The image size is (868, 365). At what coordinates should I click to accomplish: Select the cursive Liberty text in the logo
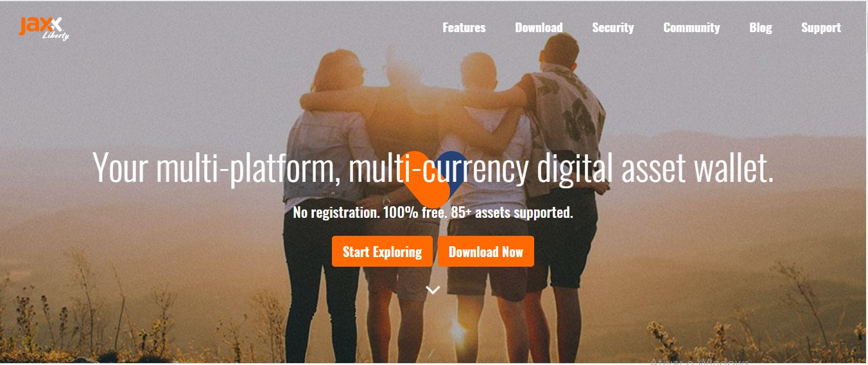pos(55,35)
